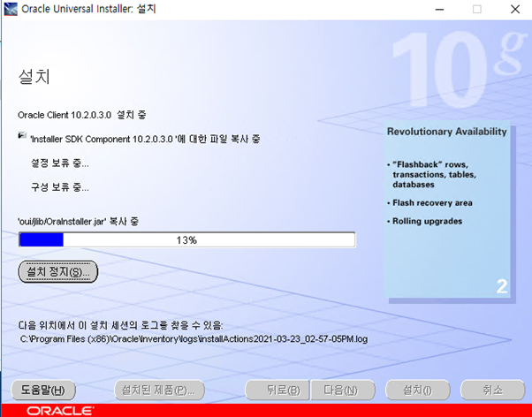Click the slide number 2 in info panel
This screenshot has width=532, height=417.
coord(502,287)
